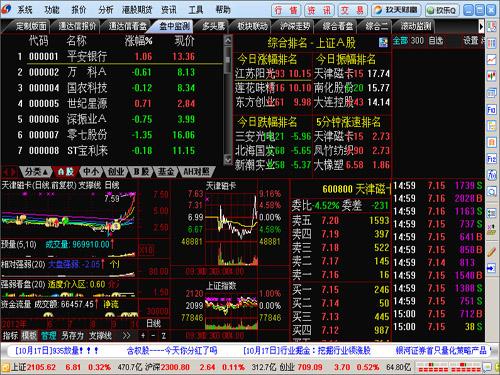The image size is (500, 375).
Task: Click the 交易 trading button
Action: point(353,10)
